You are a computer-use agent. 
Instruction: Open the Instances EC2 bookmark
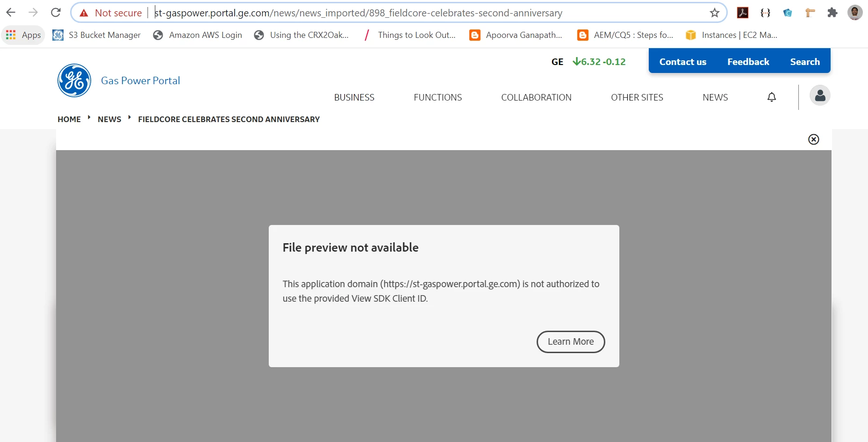tap(732, 35)
